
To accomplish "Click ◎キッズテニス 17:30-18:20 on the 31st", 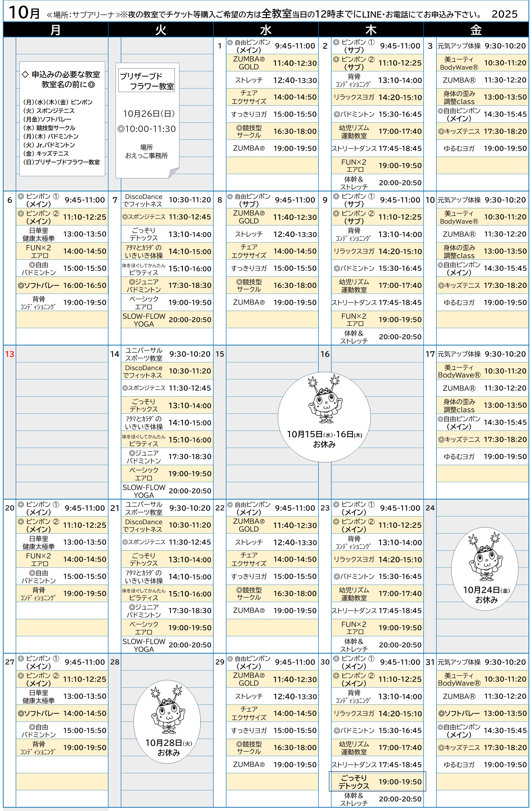I will click(x=483, y=747).
